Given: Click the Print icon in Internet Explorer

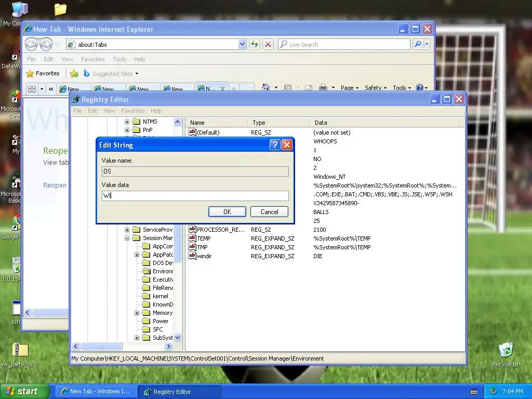Looking at the screenshot, I should (323, 87).
